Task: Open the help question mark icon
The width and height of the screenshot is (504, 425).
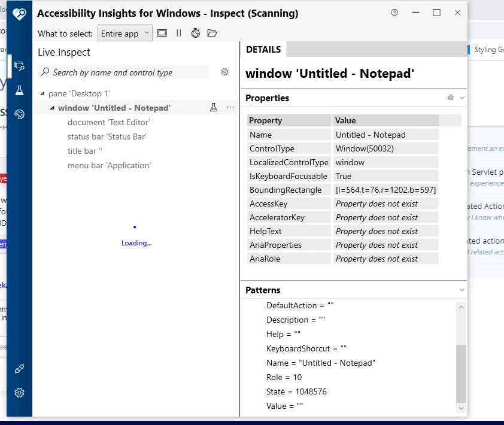Action: [394, 13]
